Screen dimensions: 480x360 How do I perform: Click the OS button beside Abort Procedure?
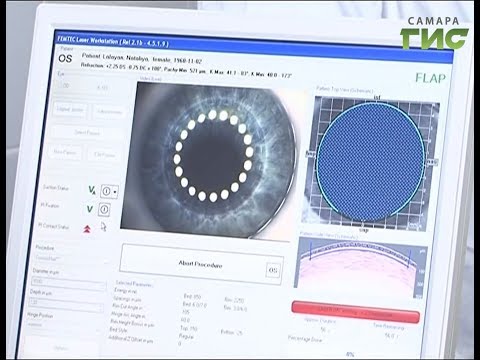(273, 270)
